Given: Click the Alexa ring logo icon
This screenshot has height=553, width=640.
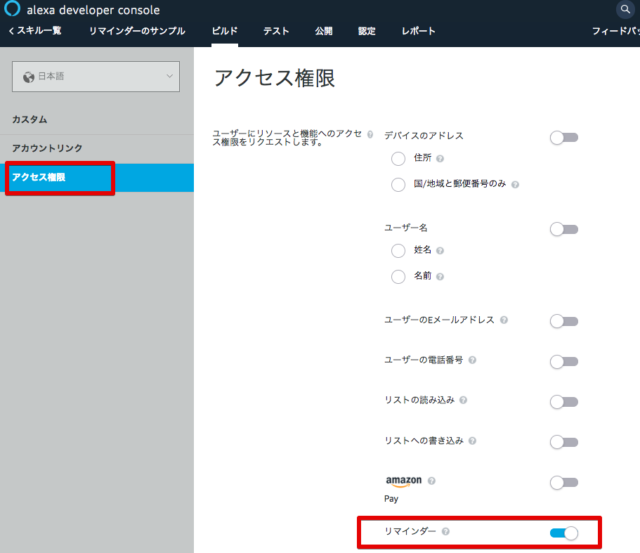Looking at the screenshot, I should click(x=12, y=8).
